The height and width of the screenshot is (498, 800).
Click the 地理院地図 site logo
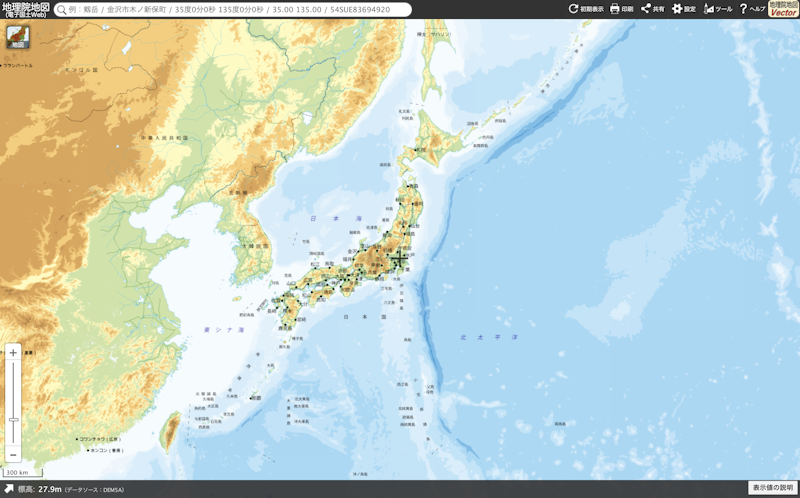[x=25, y=9]
